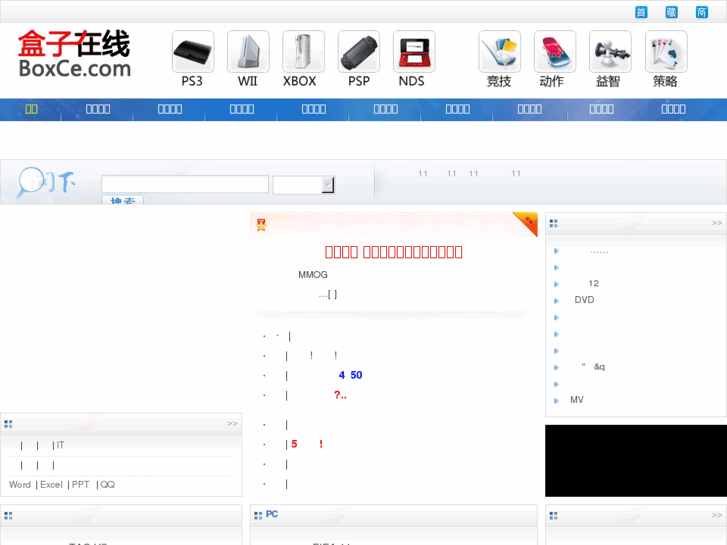Viewport: 727px width, 545px height.
Task: Select the highlighted first navigation bar tab
Action: click(31, 109)
